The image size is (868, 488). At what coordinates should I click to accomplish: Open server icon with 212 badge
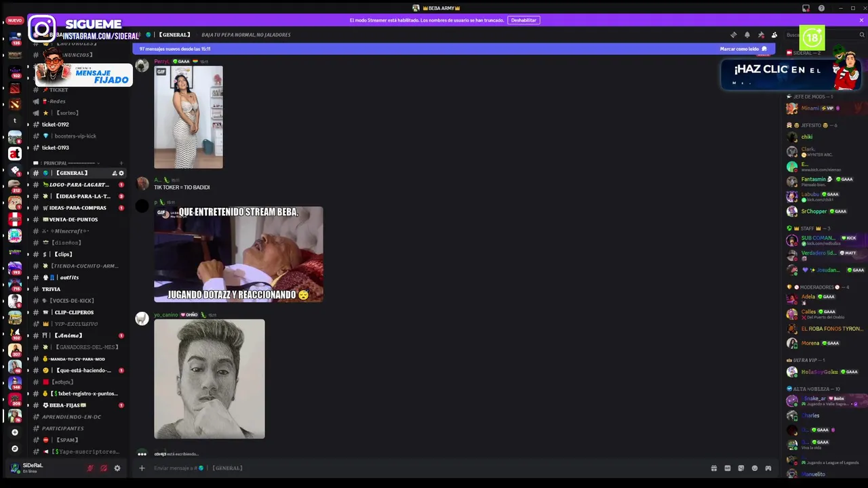click(x=15, y=186)
